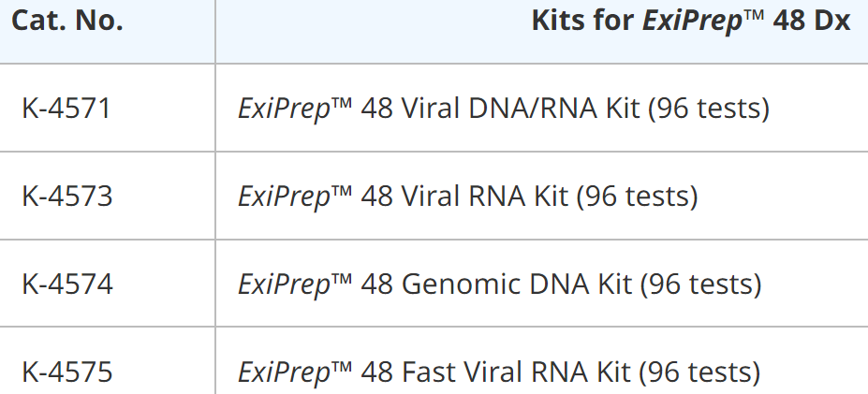
Task: Select catalog number K-4575
Action: click(x=67, y=372)
